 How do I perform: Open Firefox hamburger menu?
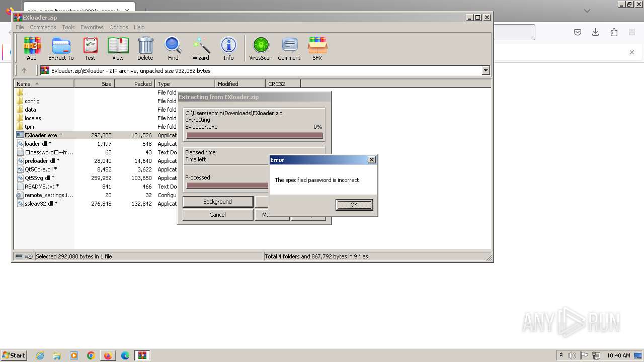632,32
